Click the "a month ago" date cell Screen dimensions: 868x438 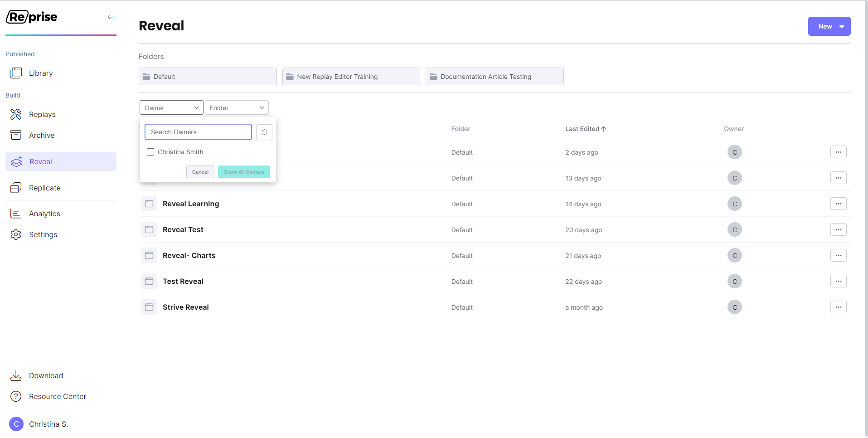(x=584, y=307)
